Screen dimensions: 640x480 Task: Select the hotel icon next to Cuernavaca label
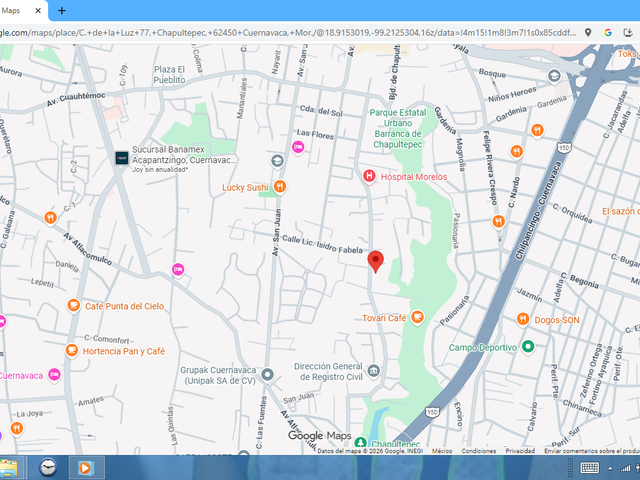click(x=54, y=374)
